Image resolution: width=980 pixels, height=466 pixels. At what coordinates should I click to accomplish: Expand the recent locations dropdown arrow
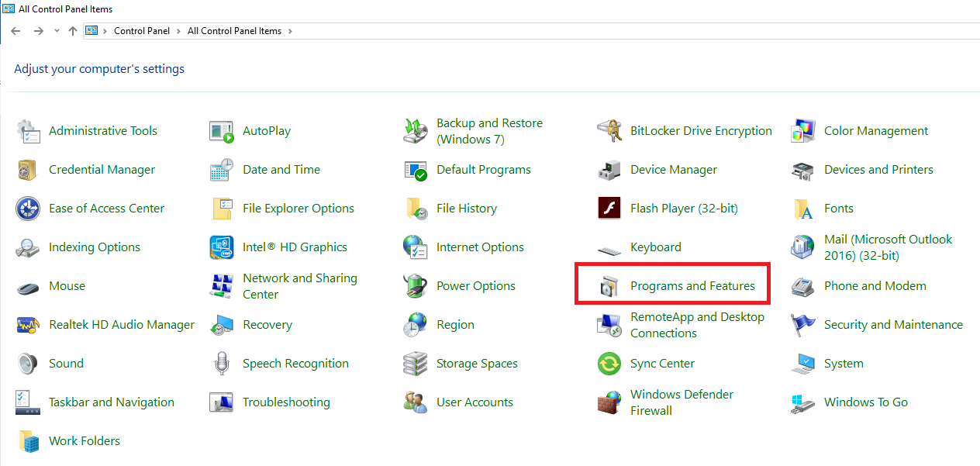tap(57, 31)
